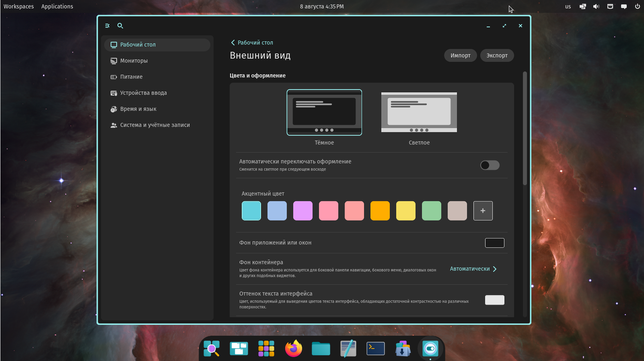Open the app library grid in dock

[266, 349]
